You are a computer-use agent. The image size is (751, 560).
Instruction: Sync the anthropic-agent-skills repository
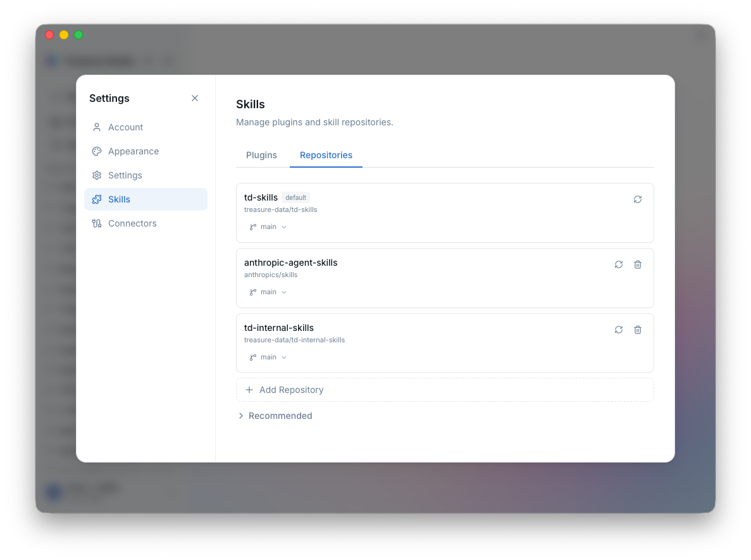(618, 264)
